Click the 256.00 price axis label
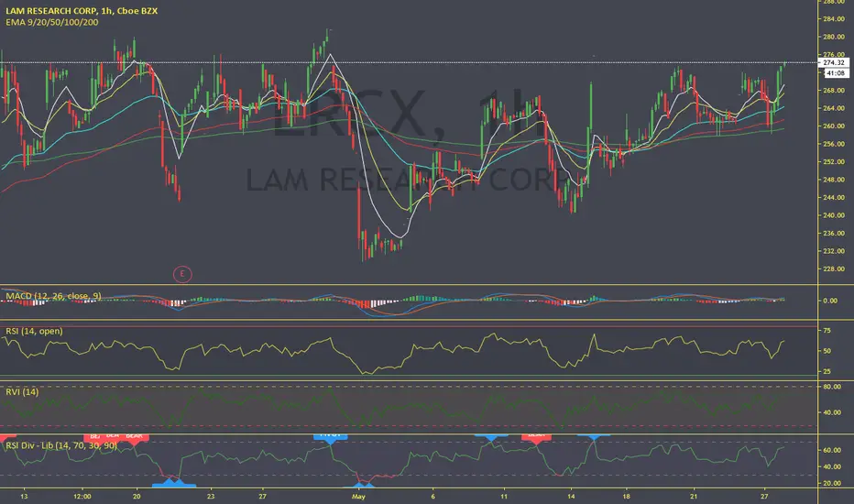This screenshot has width=854, height=504. pos(834,144)
